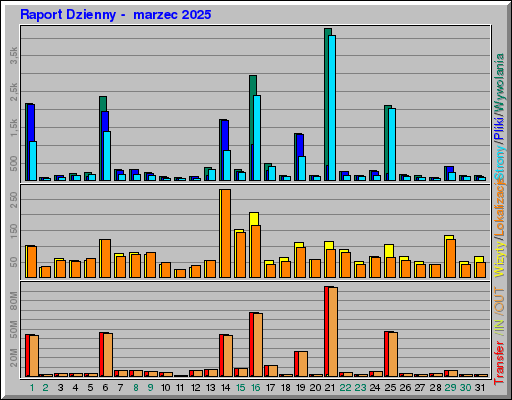The image size is (512, 400).
Task: Click the green day label 30
Action: pos(465,388)
